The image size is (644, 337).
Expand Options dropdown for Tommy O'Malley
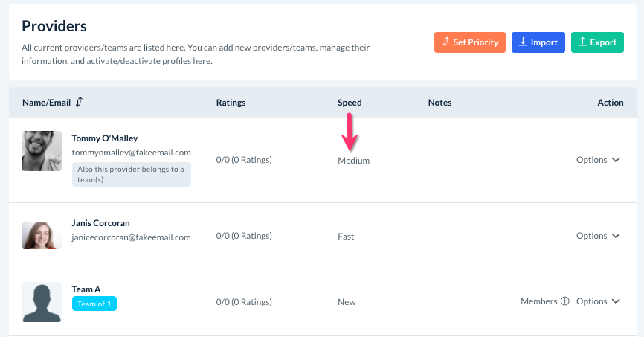[x=598, y=160]
